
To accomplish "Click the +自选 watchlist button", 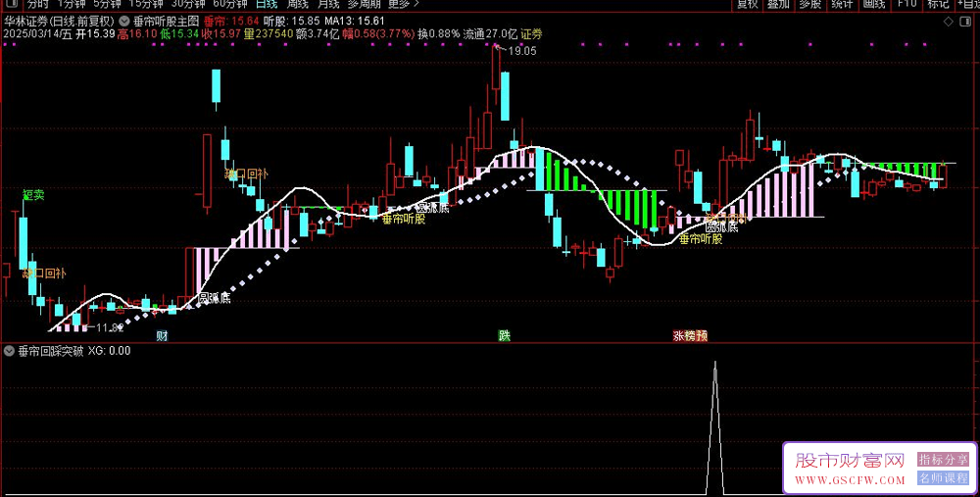I will [967, 4].
